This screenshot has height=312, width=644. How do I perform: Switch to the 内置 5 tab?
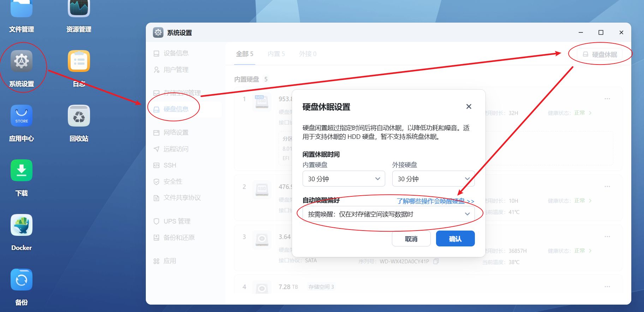[x=276, y=54]
